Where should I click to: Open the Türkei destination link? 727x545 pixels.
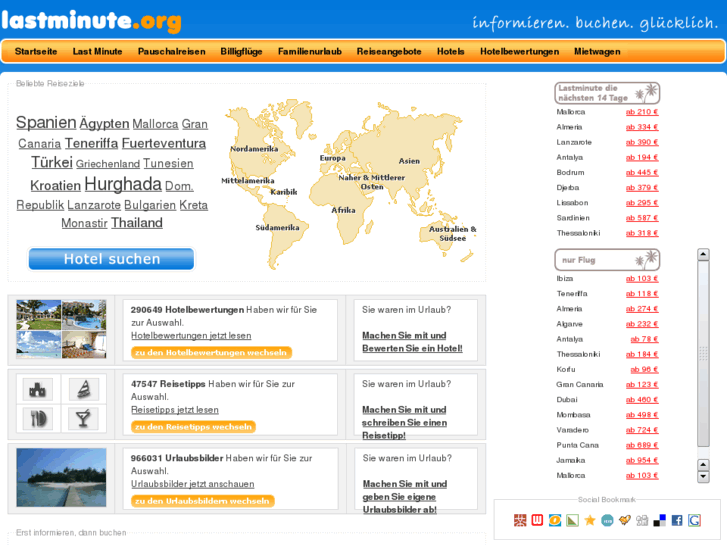click(52, 162)
